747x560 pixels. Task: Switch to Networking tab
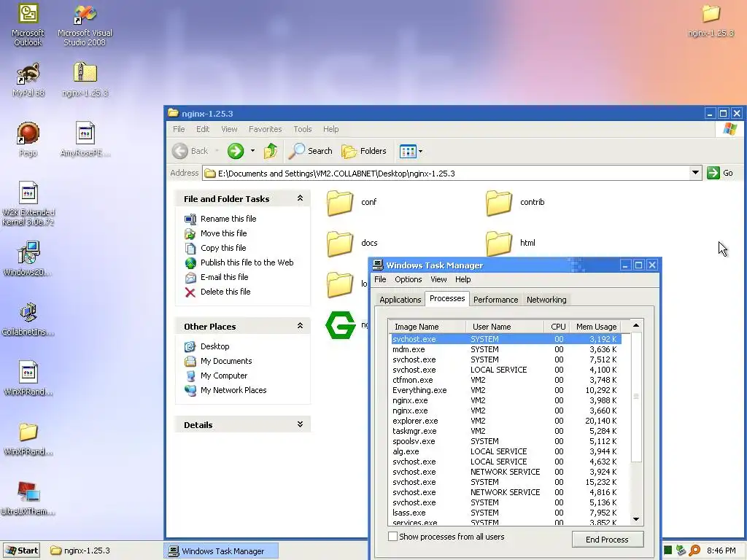click(546, 300)
